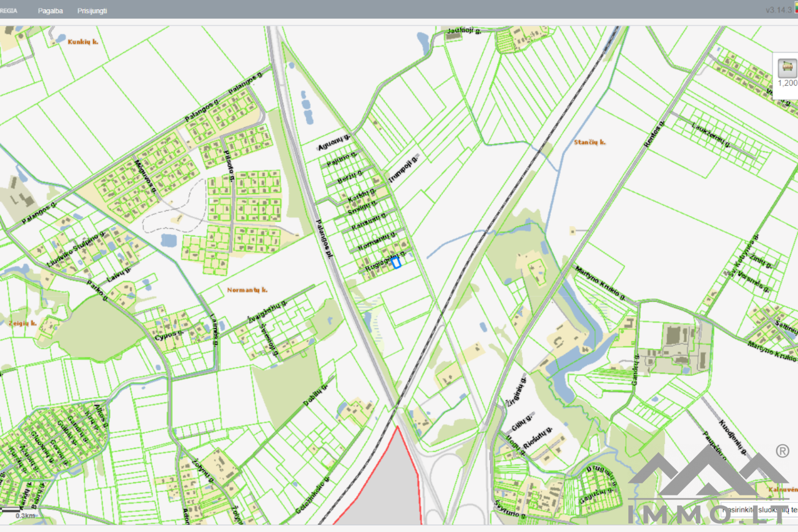Click the Beržų g. street label
Image resolution: width=798 pixels, height=532 pixels.
pos(350,177)
